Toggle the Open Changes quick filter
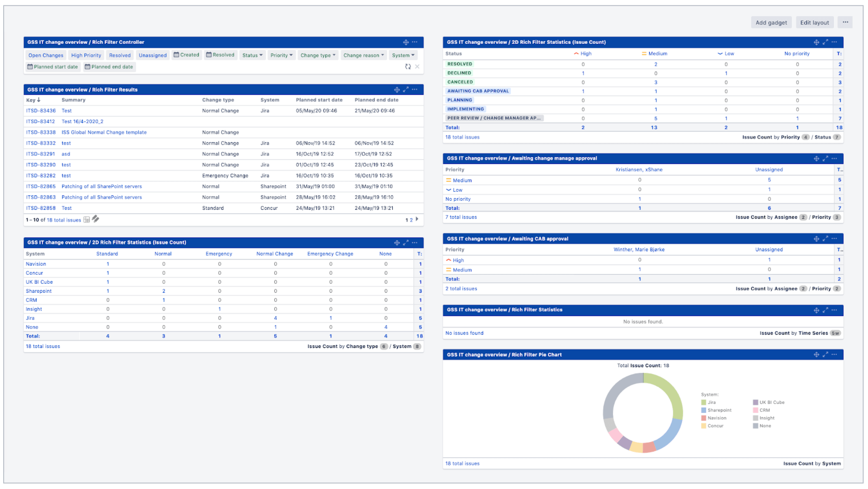The image size is (868, 489). [46, 55]
